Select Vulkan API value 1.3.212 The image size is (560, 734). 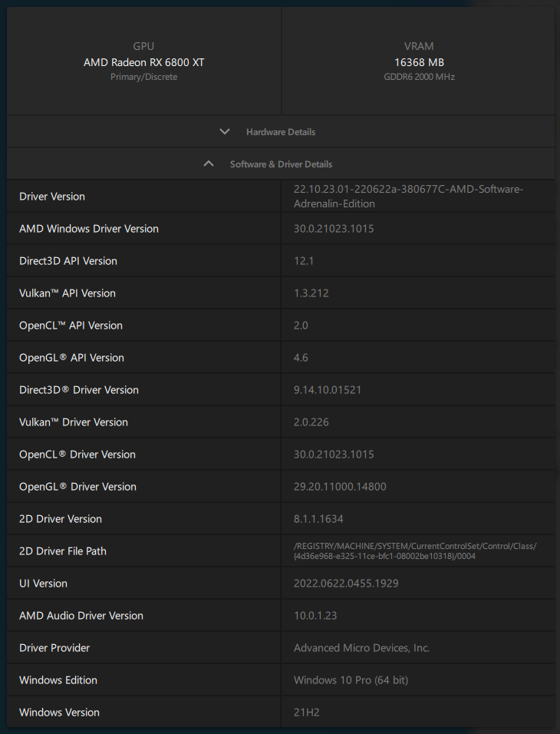click(311, 293)
